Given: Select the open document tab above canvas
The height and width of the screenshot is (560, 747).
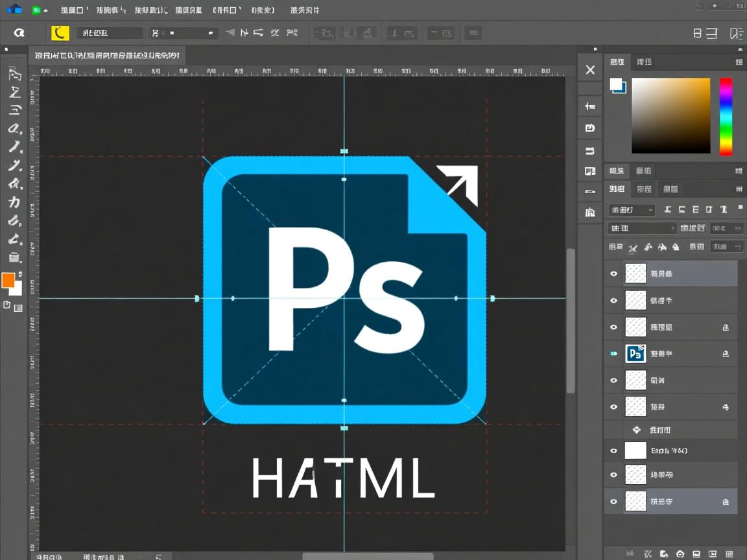Looking at the screenshot, I should 107,56.
